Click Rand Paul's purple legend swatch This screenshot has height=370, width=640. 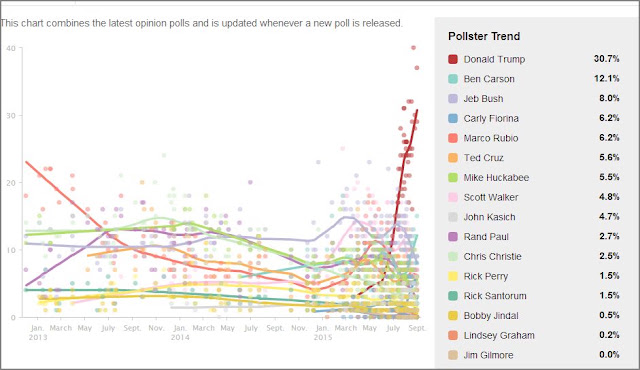pos(453,237)
